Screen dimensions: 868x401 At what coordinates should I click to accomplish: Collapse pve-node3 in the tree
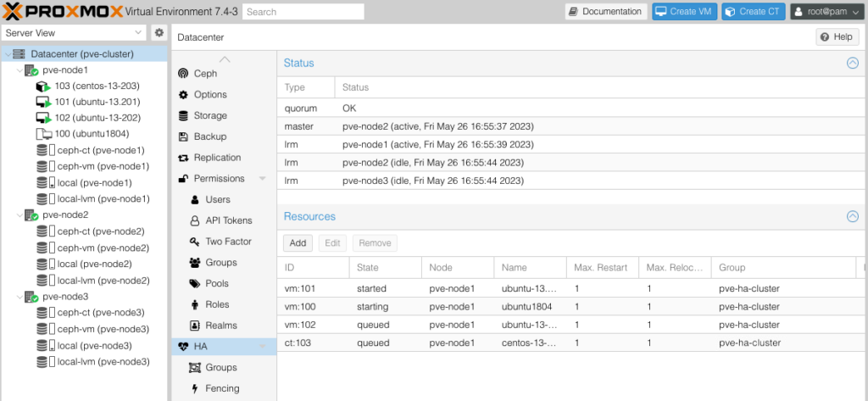[19, 297]
